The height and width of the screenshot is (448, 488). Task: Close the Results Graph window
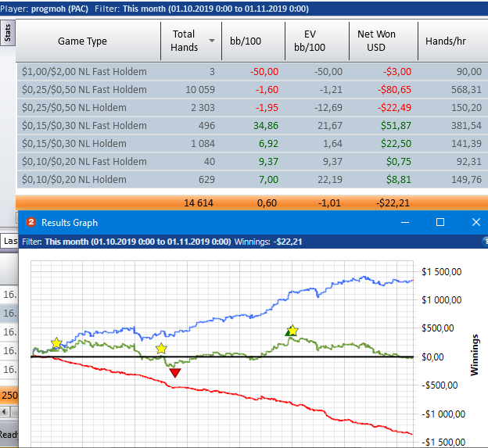pos(475,223)
